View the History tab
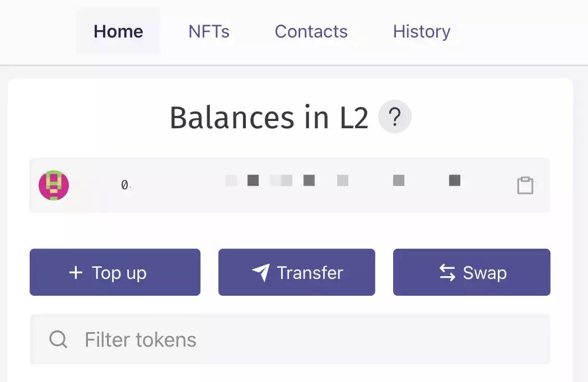This screenshot has height=382, width=588. tap(422, 31)
